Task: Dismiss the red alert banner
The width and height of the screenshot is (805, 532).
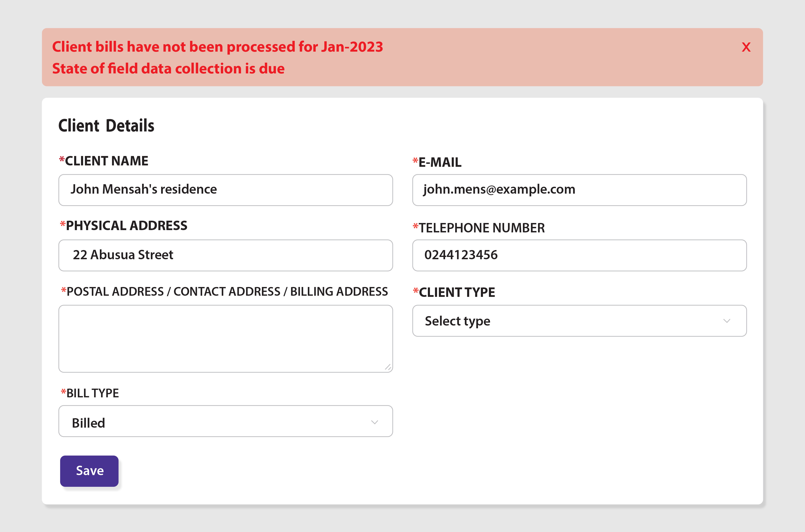Action: (x=746, y=47)
